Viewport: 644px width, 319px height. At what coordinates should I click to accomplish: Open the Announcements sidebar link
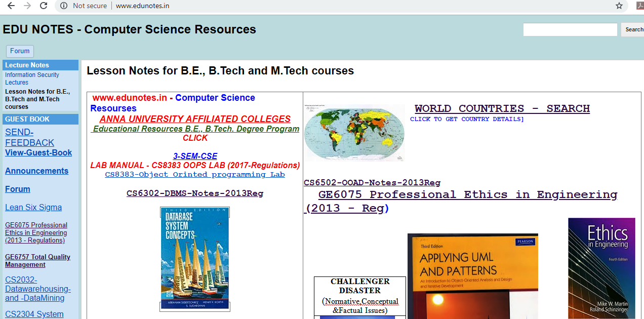36,171
